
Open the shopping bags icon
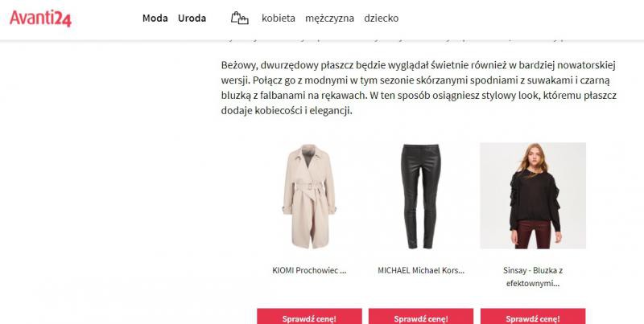[239, 18]
